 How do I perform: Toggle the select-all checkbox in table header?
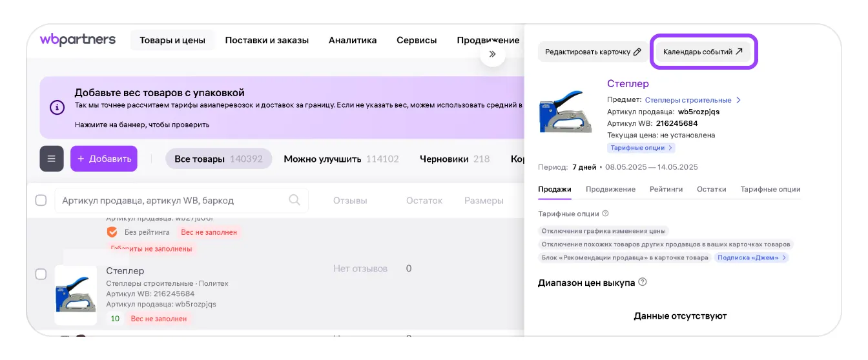coord(41,201)
